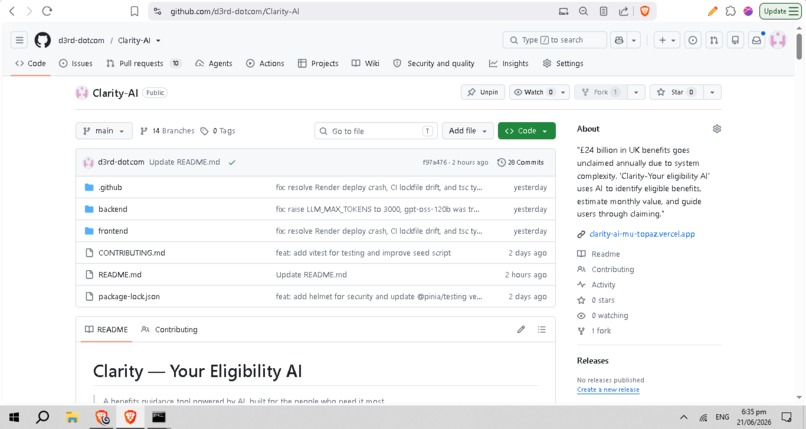Open d3rd-dotcom owner breadcrumb link

tap(81, 41)
